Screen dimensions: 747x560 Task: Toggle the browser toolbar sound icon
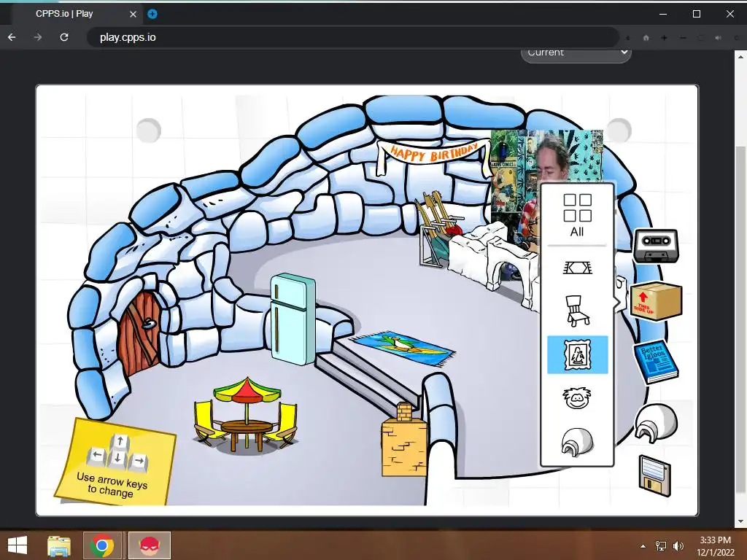tap(719, 38)
